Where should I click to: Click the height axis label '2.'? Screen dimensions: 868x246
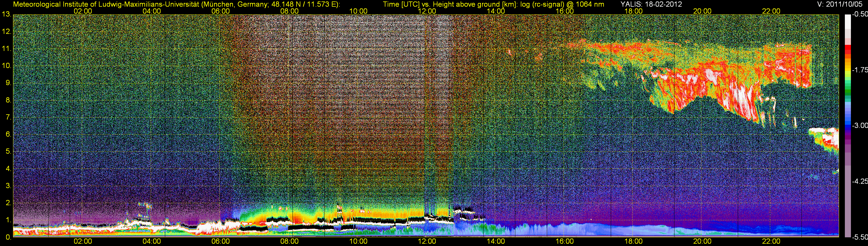coord(8,203)
